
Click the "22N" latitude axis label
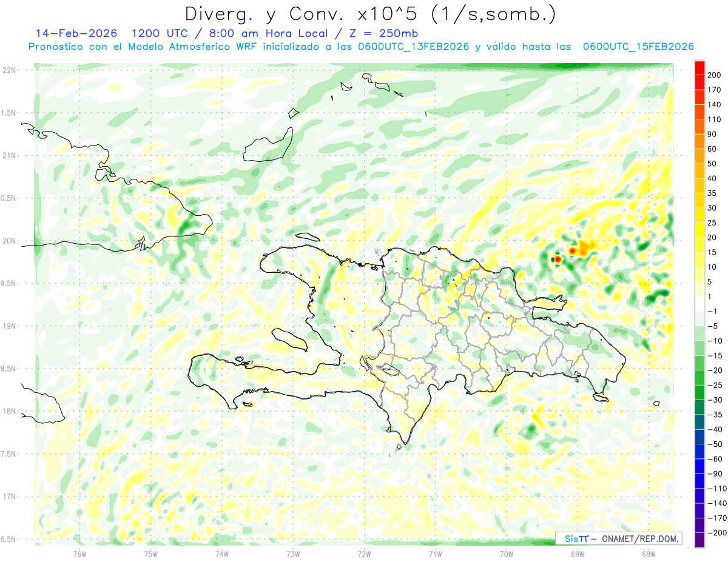[9, 70]
